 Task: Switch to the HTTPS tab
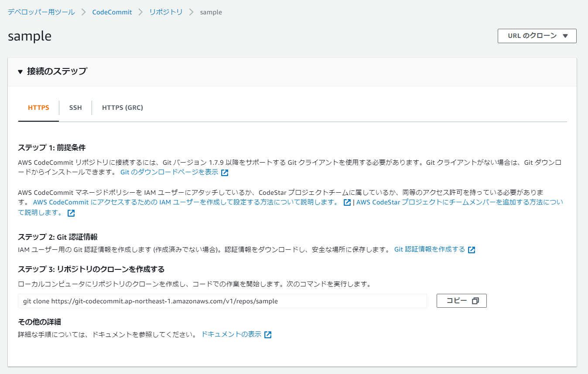click(38, 108)
